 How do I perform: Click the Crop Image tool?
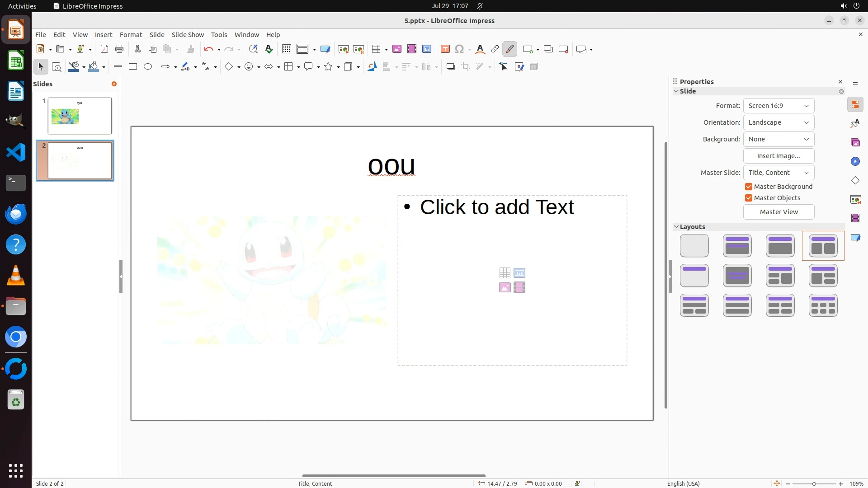click(466, 67)
